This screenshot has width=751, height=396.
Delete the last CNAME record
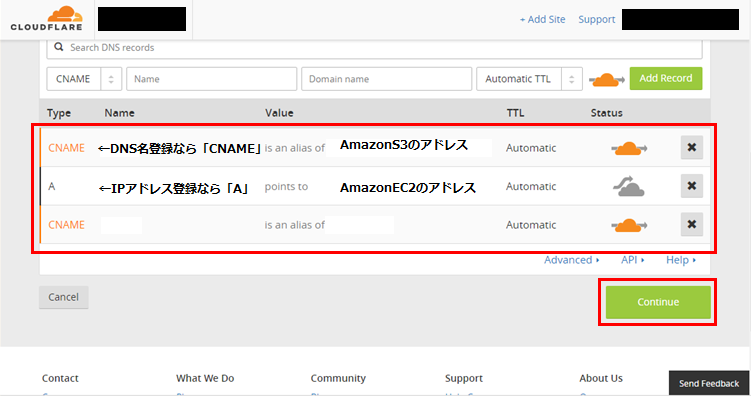point(692,224)
